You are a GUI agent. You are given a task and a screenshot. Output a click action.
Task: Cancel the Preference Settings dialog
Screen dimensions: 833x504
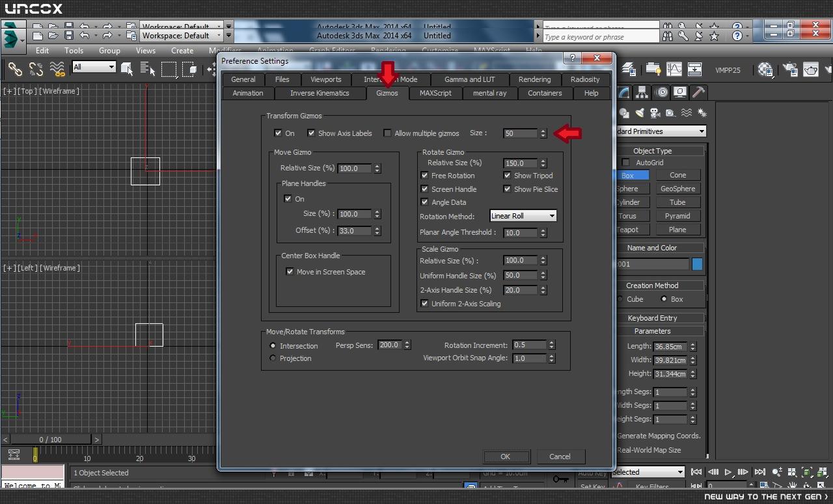[560, 457]
